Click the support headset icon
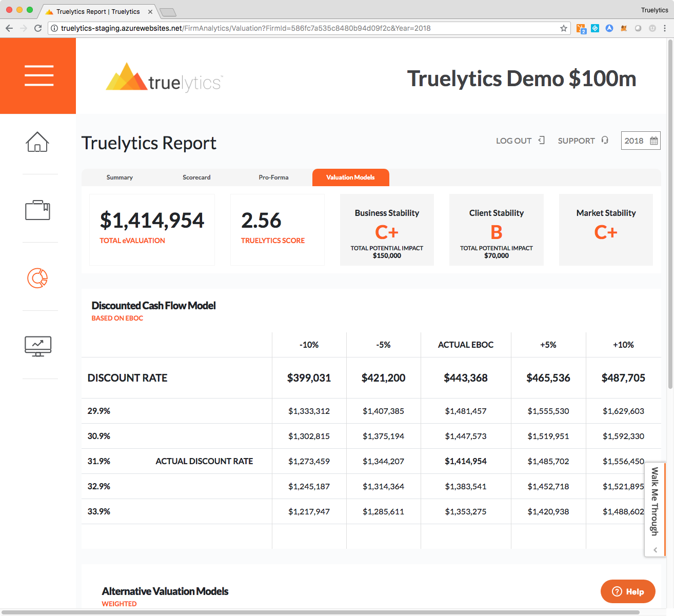 (605, 140)
